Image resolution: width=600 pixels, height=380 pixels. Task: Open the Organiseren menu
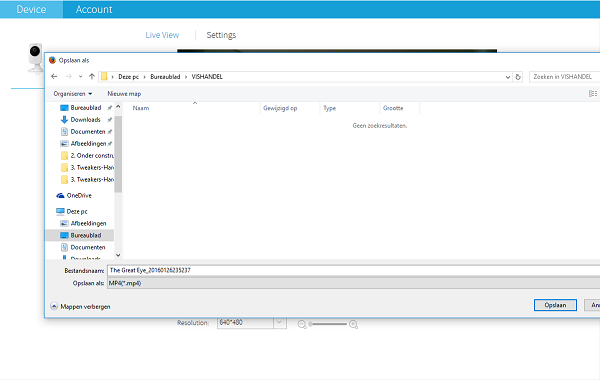(73, 94)
